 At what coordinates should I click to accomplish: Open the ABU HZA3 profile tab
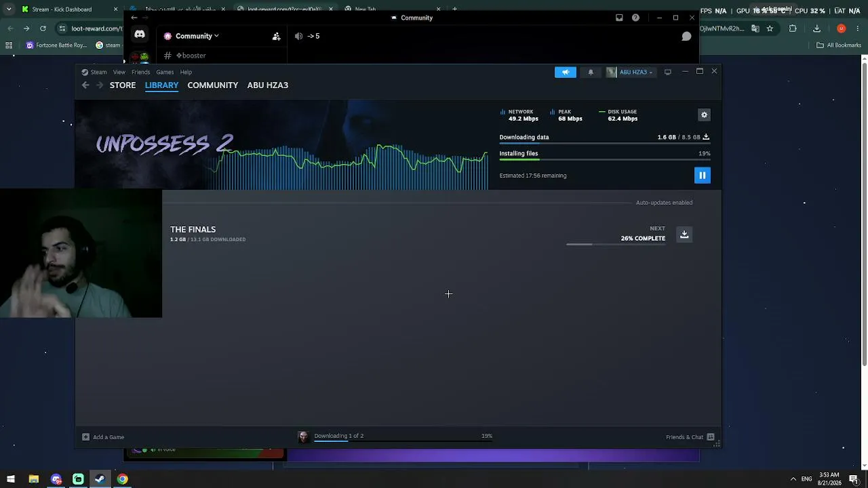click(x=268, y=85)
